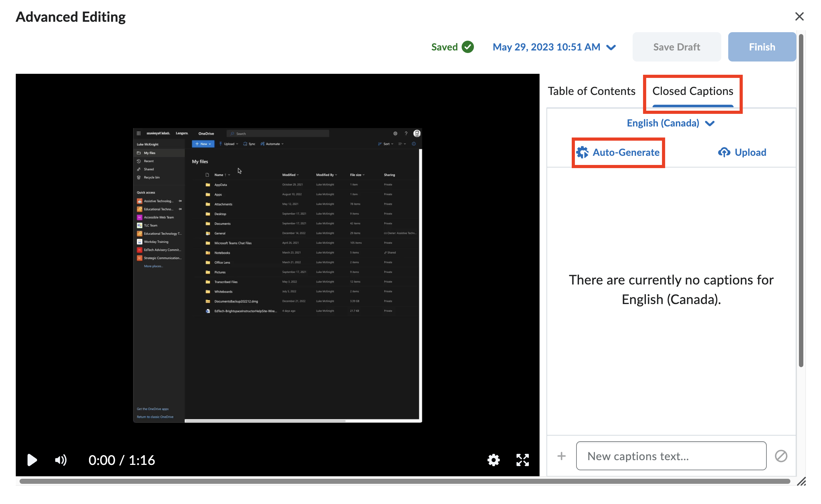Open video player settings gear
This screenshot has width=821, height=504.
click(493, 460)
